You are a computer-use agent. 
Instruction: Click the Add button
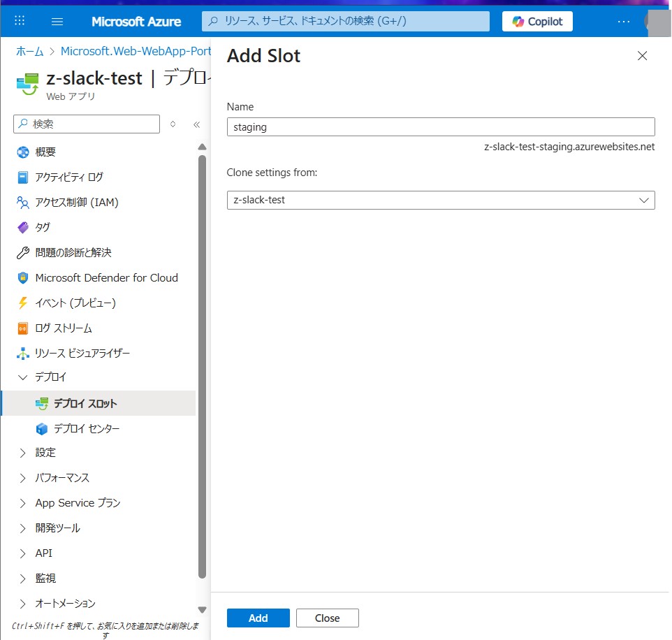258,618
